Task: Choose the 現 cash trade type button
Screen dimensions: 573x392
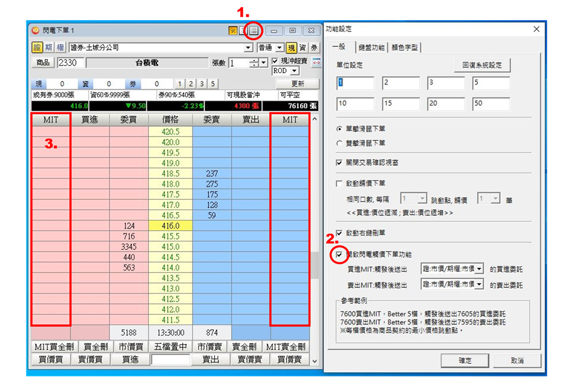Action: point(291,48)
